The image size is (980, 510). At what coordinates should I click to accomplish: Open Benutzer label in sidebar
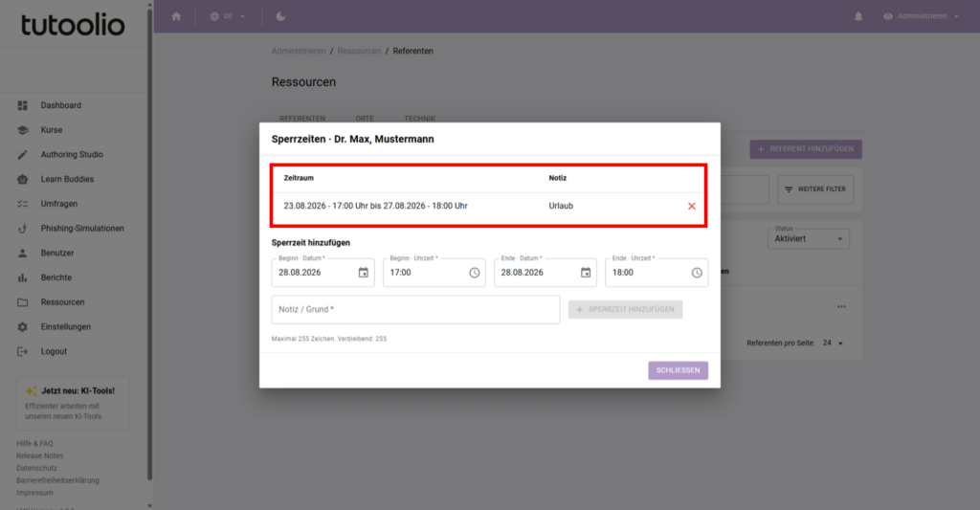(56, 254)
